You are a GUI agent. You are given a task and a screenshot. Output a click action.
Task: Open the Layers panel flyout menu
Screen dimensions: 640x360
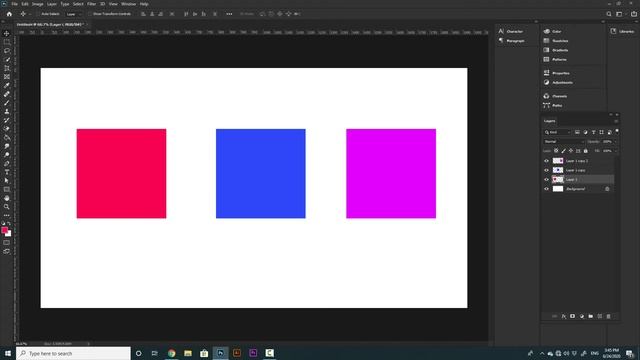coord(616,121)
